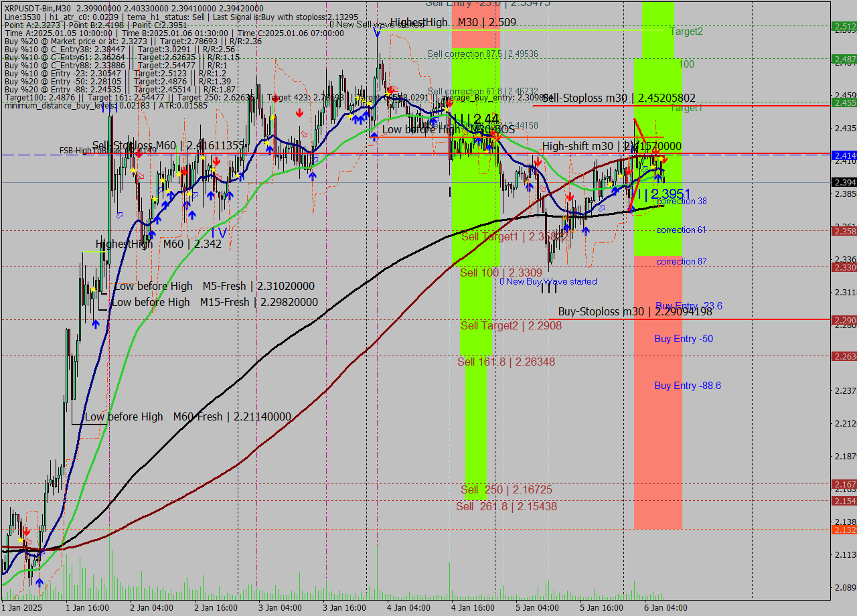Image resolution: width=857 pixels, height=616 pixels.
Task: Click the 4 Jan 16:00 time axis label
Action: coord(473,608)
